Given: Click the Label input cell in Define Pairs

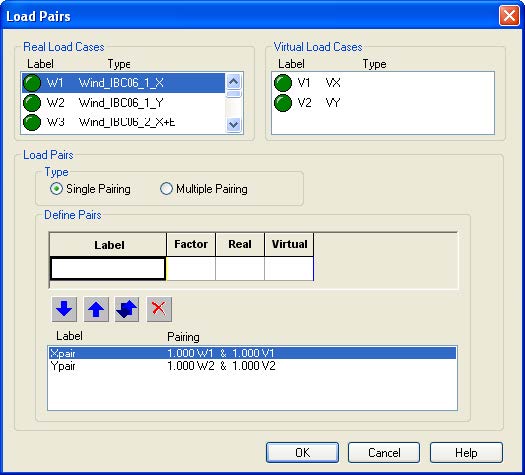Looking at the screenshot, I should pos(108,268).
